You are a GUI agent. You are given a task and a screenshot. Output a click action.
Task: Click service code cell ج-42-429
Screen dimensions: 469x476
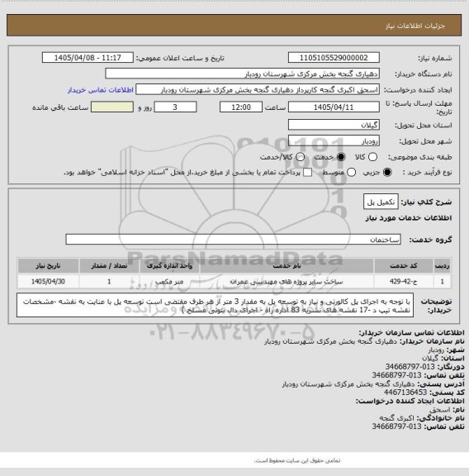[x=404, y=282]
